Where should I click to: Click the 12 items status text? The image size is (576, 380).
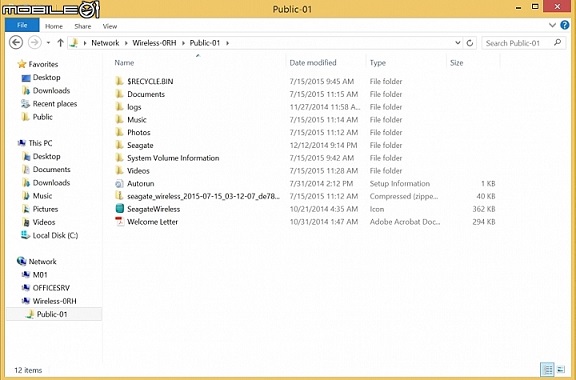point(28,370)
